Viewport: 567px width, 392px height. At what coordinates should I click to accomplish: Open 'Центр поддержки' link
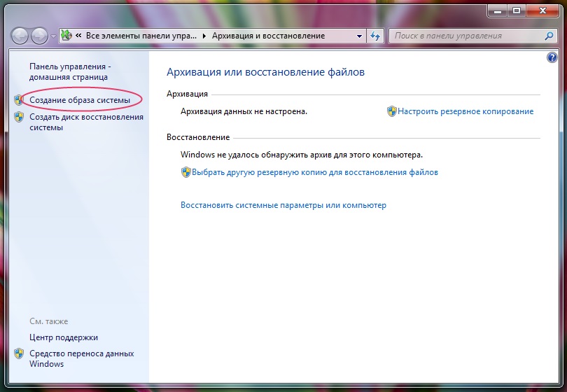[x=64, y=337]
